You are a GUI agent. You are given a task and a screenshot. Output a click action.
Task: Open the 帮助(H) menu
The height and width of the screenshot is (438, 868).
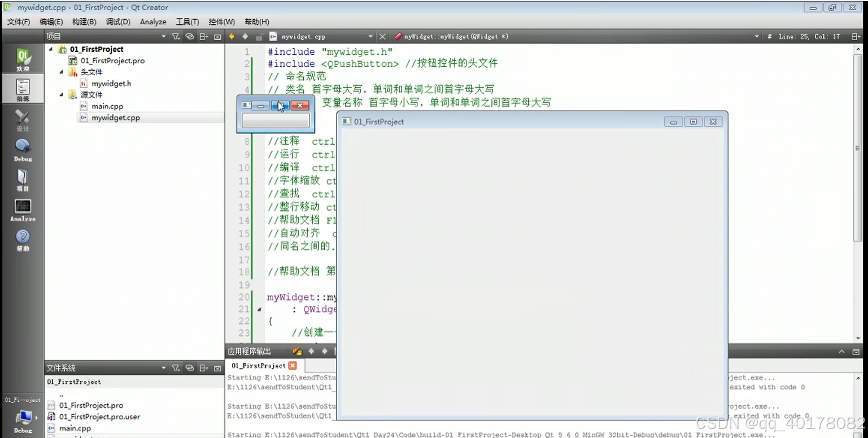[x=256, y=21]
